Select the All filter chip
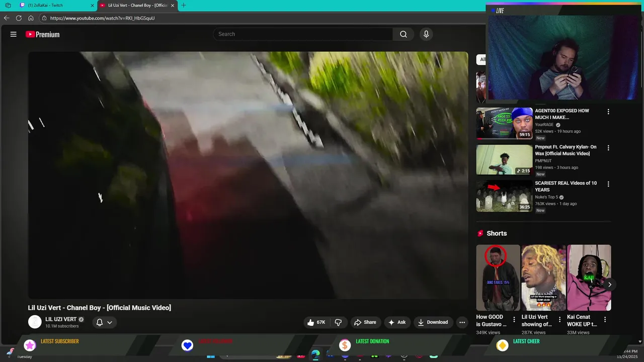Viewport: 644px width, 362px height. click(x=482, y=59)
